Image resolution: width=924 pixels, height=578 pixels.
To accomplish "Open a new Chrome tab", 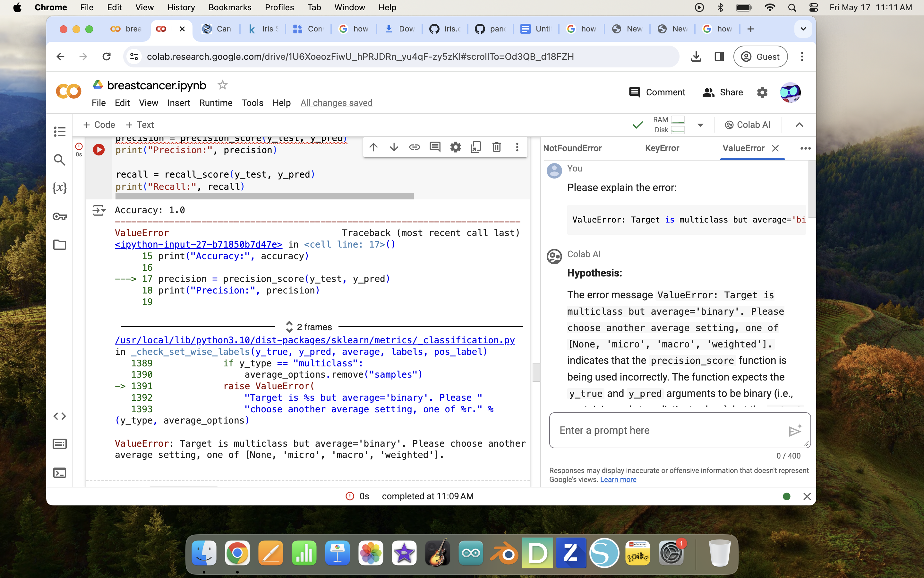I will tap(750, 29).
